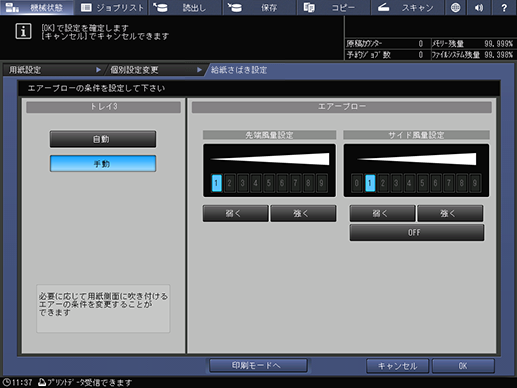Screen dimensions: 517x388
Task: Set 先端風量設定 level to 9
Action: tap(321, 183)
